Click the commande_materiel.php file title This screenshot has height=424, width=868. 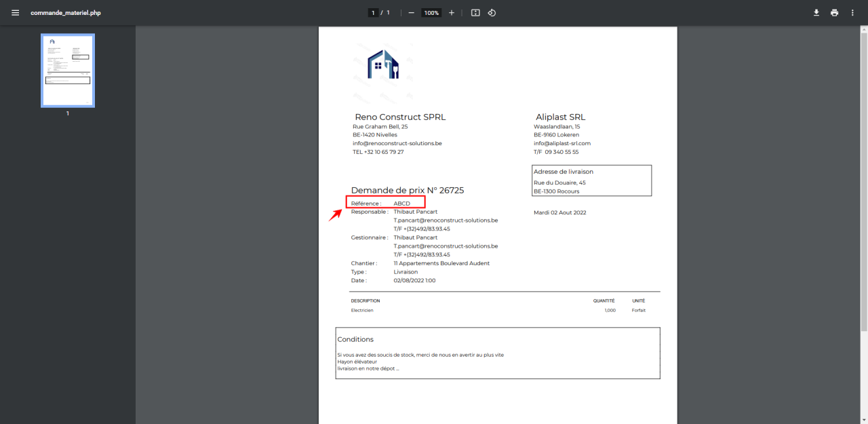[65, 13]
